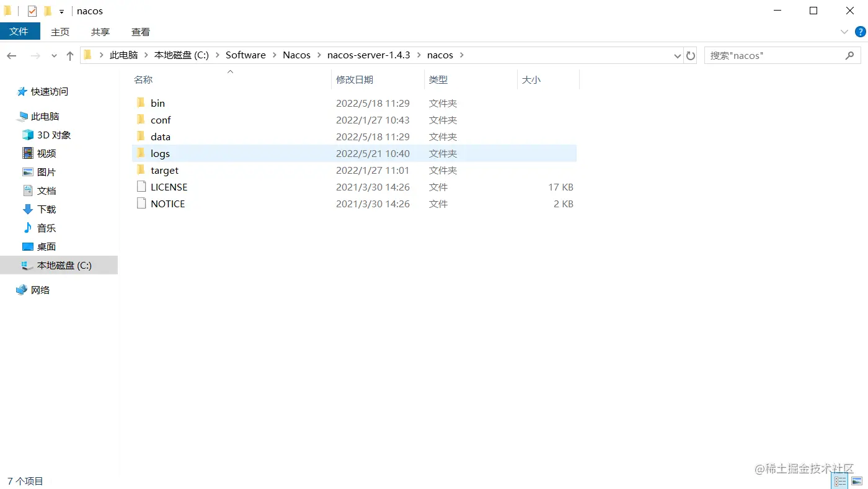
Task: Navigate to nacos-server-1.4.3 breadcrumb
Action: tap(369, 55)
